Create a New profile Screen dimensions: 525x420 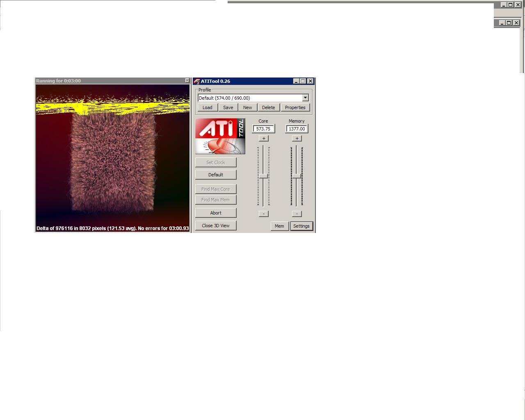click(248, 107)
